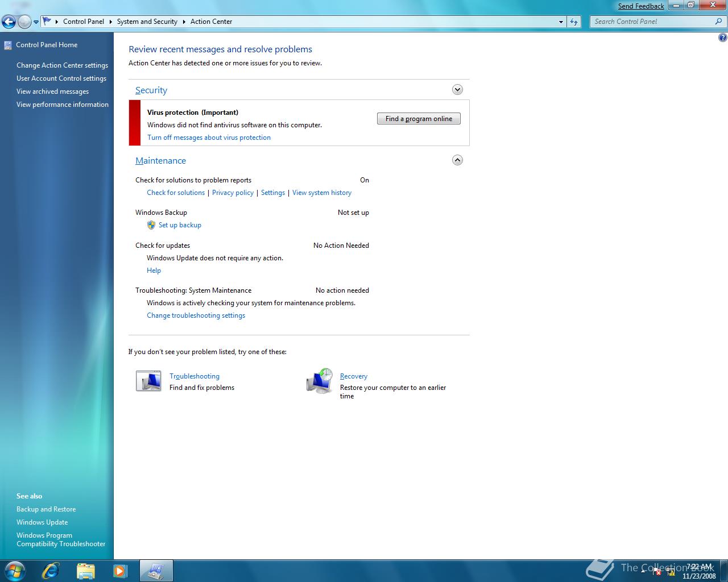The height and width of the screenshot is (582, 728).
Task: Open the Privacy policy link
Action: pyautogui.click(x=233, y=193)
